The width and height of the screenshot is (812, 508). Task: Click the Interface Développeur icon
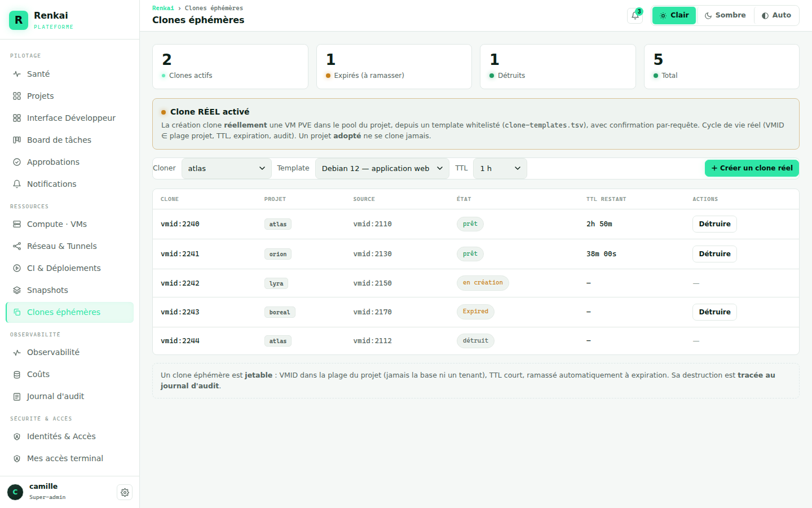pos(17,118)
